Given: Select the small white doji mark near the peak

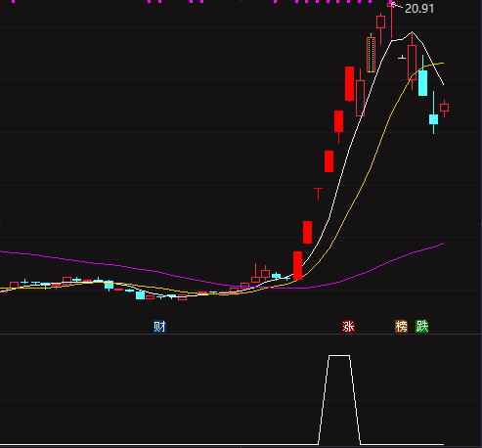Looking at the screenshot, I should pos(402,58).
